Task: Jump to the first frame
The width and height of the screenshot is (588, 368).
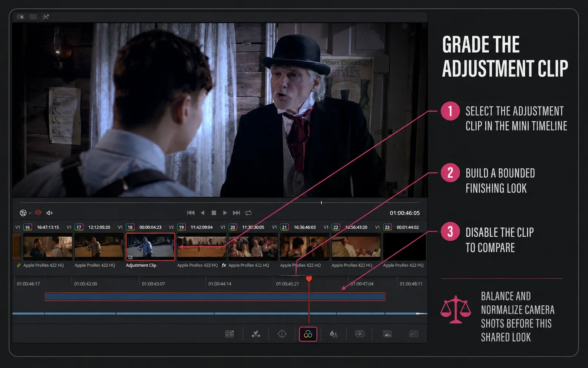Action: pos(191,213)
